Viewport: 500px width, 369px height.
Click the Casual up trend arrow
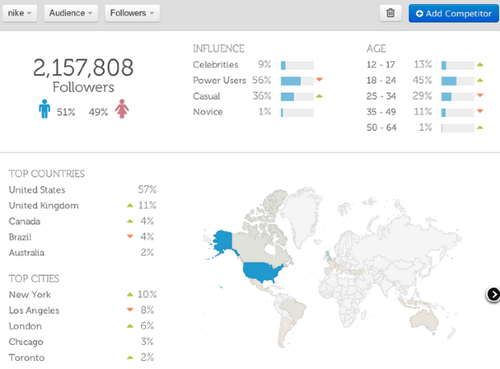coord(319,96)
